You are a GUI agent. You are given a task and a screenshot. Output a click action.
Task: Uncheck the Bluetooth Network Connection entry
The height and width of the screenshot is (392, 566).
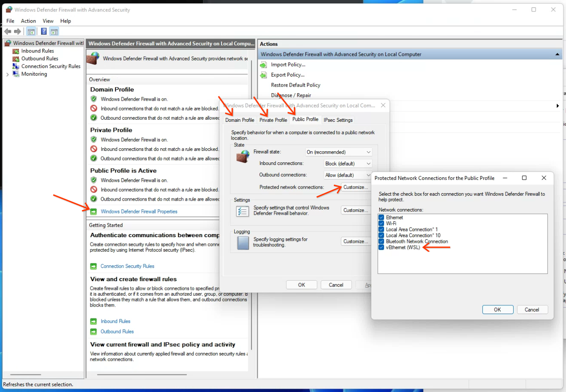(381, 241)
